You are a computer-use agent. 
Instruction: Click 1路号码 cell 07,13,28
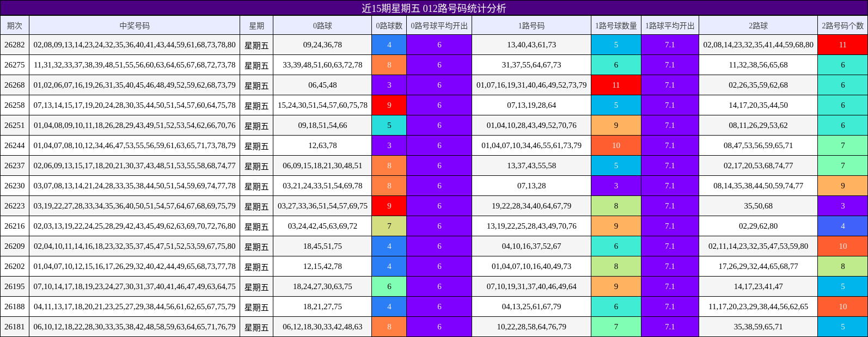click(531, 186)
